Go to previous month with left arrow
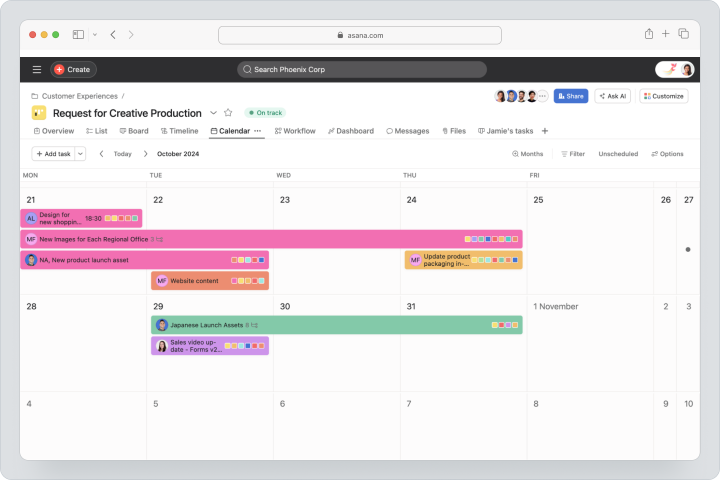Screen dimensions: 720x480 [101, 154]
